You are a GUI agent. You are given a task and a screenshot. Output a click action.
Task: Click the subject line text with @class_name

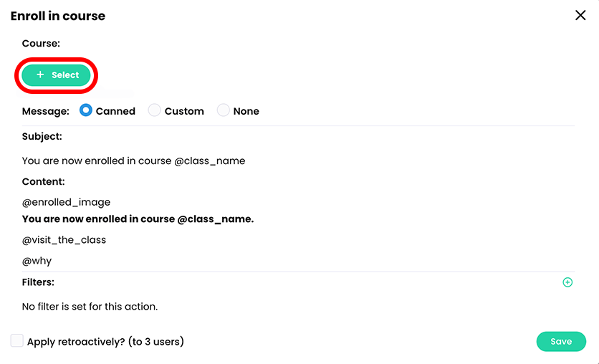tap(133, 161)
